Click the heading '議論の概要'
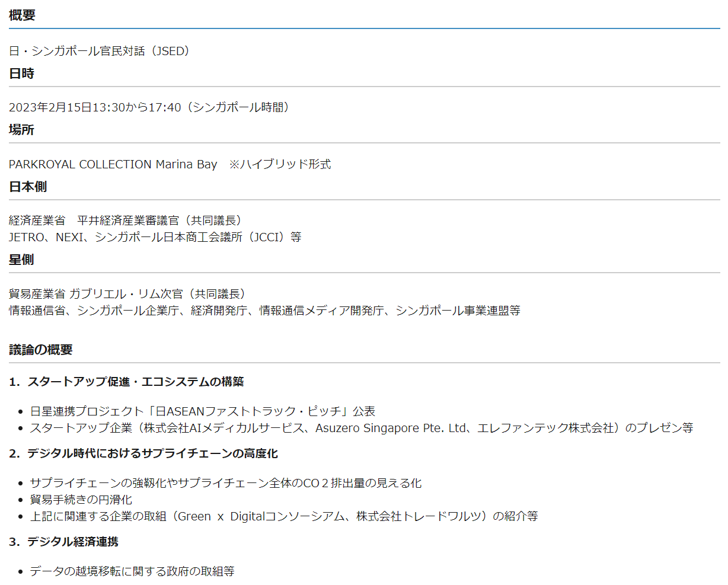The height and width of the screenshot is (585, 728). tap(41, 350)
